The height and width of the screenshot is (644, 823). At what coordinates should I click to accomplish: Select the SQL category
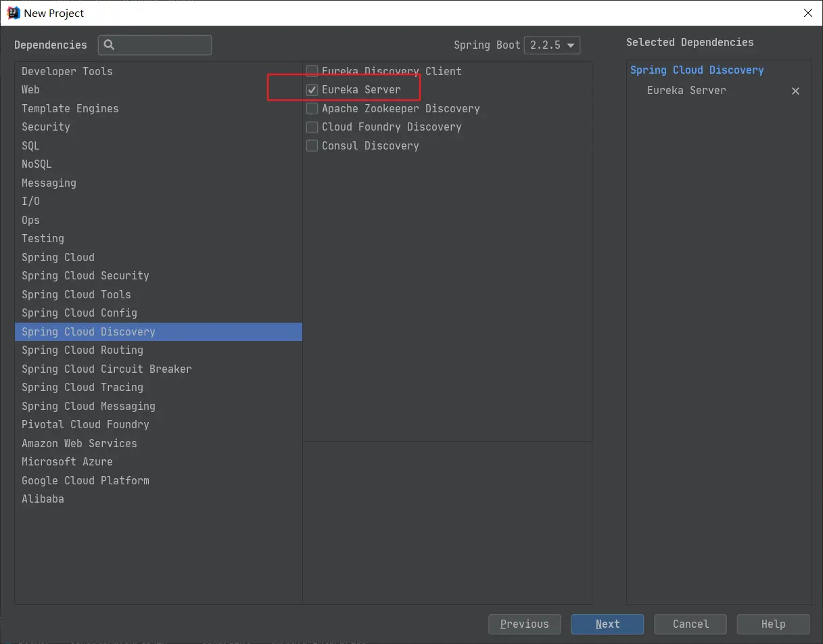point(158,145)
